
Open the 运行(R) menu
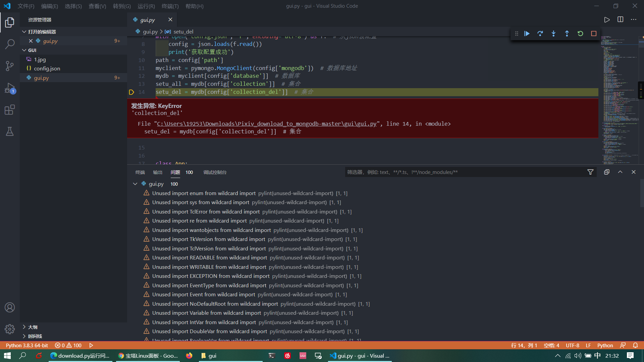pyautogui.click(x=146, y=6)
